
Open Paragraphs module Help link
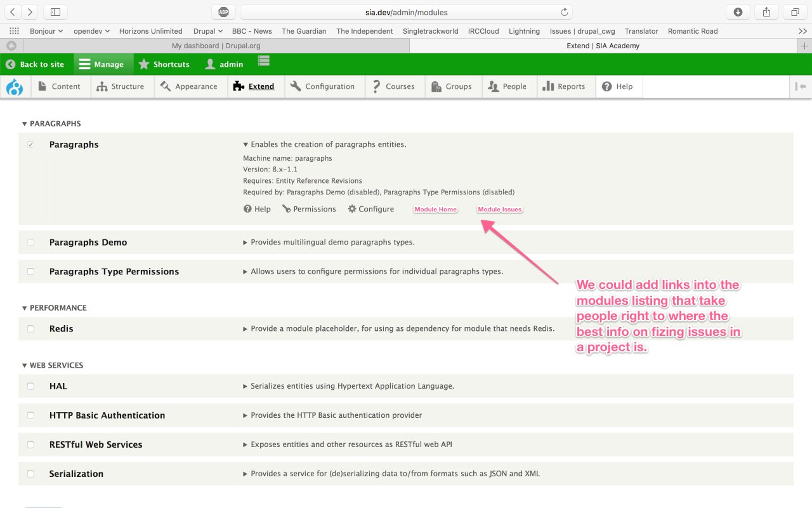(x=257, y=209)
